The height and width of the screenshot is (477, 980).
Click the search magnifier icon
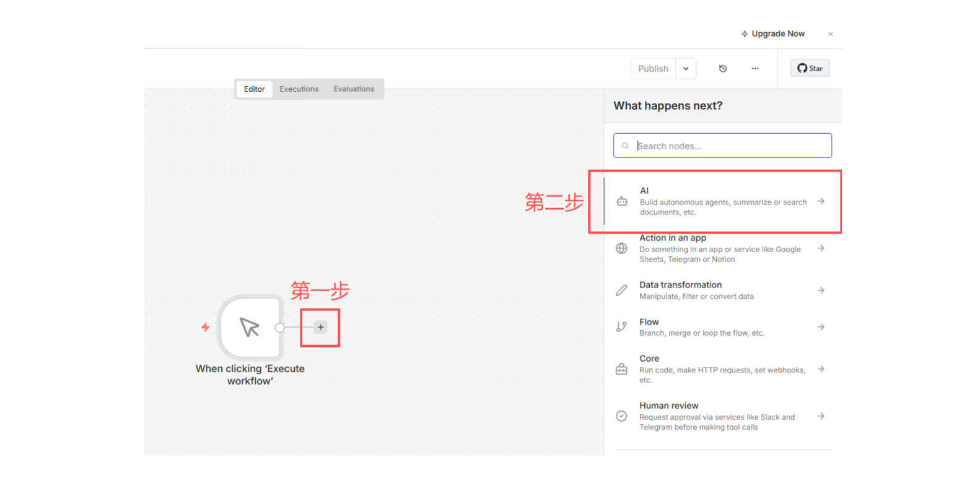(x=625, y=146)
